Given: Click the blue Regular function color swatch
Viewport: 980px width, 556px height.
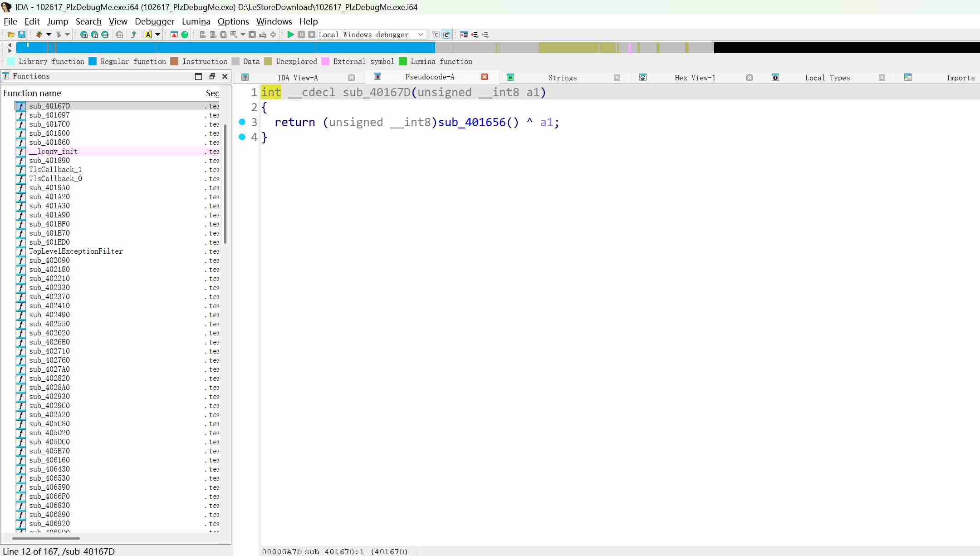Looking at the screenshot, I should point(93,61).
